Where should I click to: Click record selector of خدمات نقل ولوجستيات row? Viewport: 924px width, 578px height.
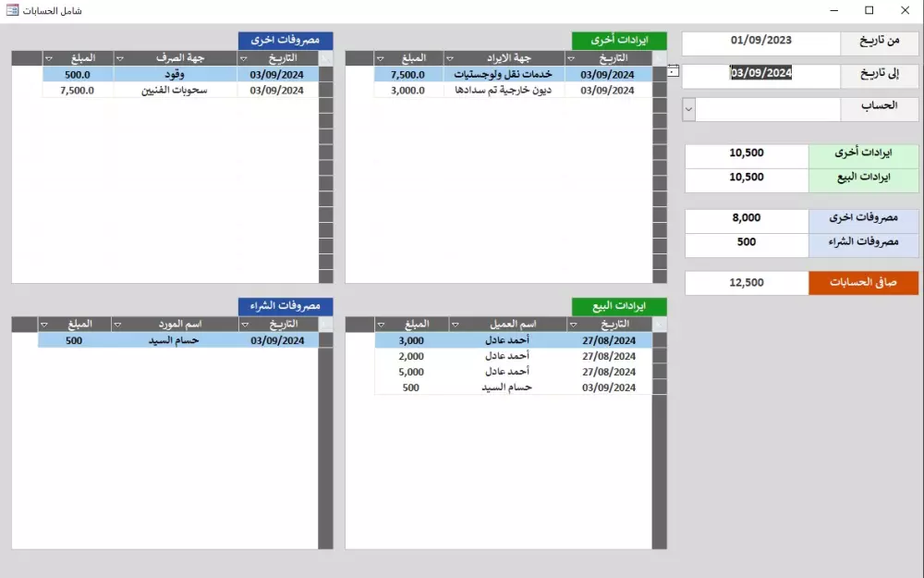point(660,74)
